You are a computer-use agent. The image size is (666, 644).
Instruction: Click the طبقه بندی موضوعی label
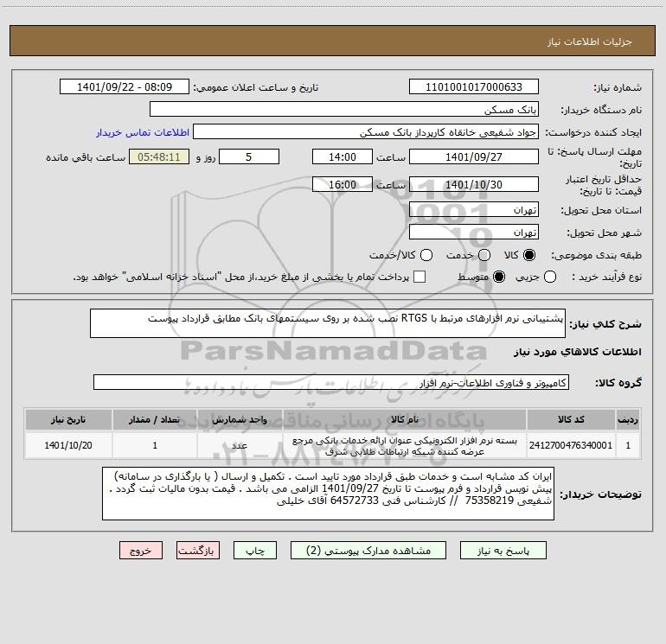pos(596,255)
